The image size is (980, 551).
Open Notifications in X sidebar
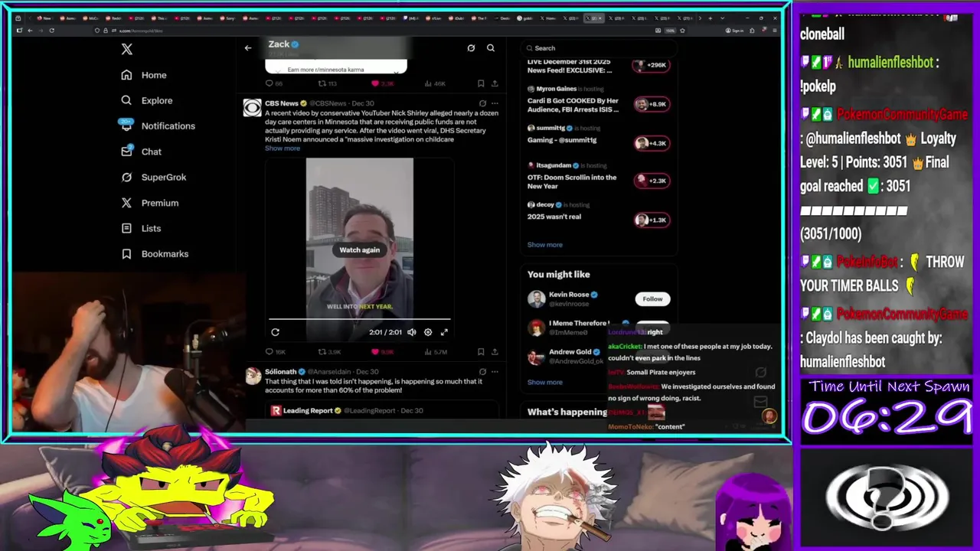tap(158, 126)
